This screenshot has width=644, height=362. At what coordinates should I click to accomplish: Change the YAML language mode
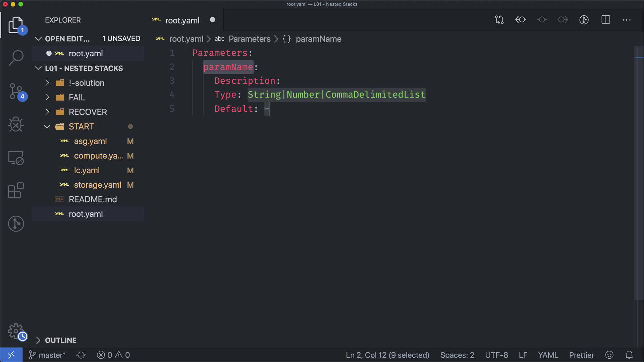[548, 355]
